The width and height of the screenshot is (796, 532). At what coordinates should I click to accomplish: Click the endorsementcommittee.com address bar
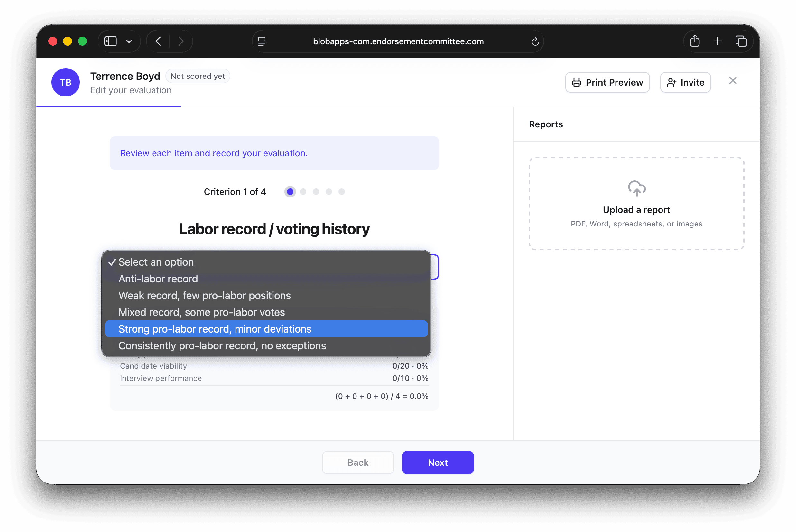click(398, 41)
